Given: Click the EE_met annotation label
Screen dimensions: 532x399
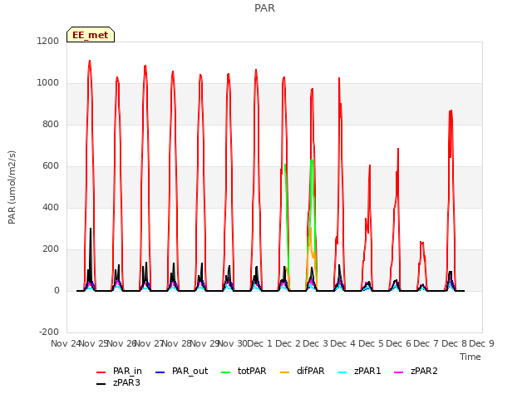Looking at the screenshot, I should point(91,35).
